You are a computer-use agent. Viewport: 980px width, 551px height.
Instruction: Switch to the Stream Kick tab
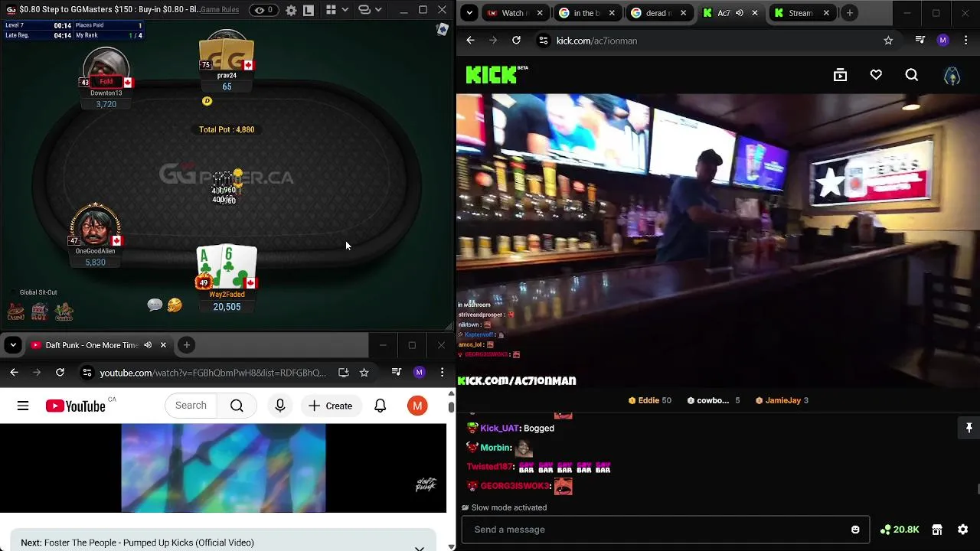(x=801, y=13)
